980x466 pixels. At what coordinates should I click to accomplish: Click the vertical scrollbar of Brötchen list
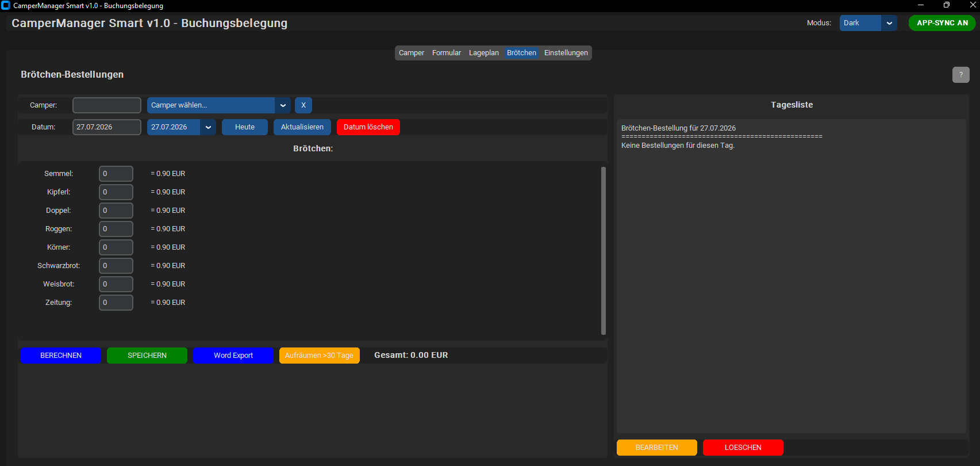(x=604, y=251)
